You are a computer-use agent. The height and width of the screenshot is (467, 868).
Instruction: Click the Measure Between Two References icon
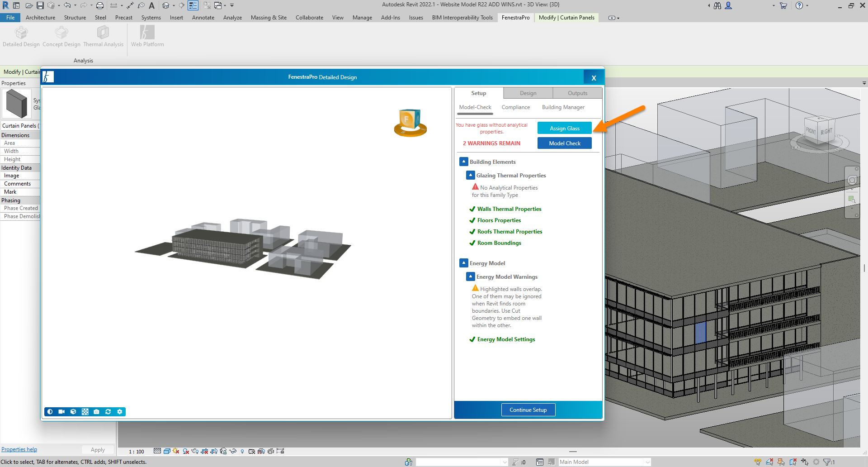113,5
